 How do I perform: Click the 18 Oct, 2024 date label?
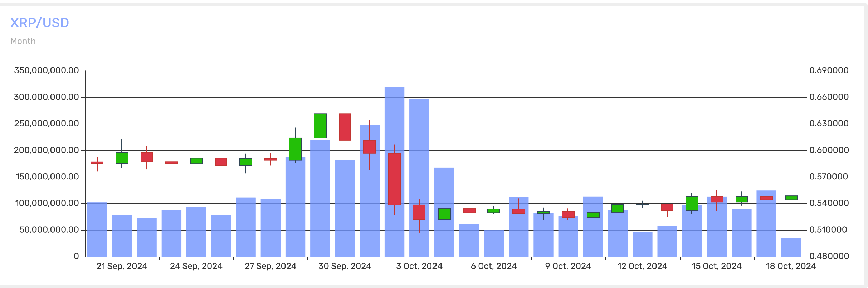coord(791,266)
